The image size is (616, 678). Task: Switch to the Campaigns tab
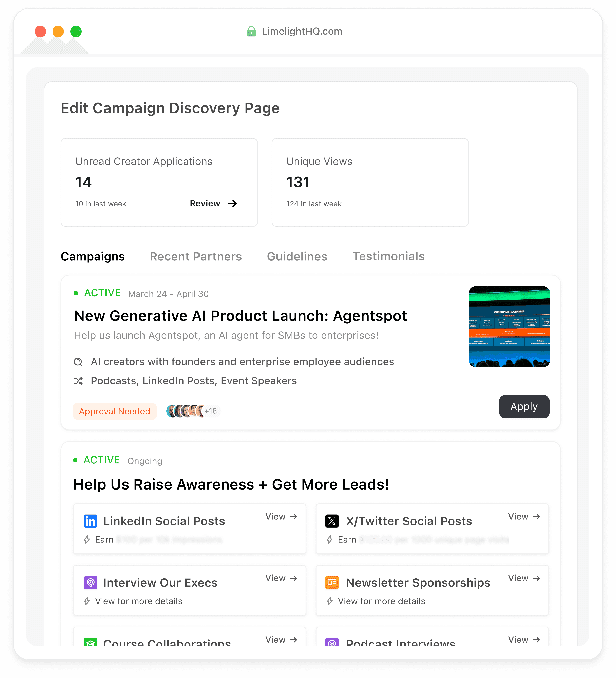coord(93,256)
